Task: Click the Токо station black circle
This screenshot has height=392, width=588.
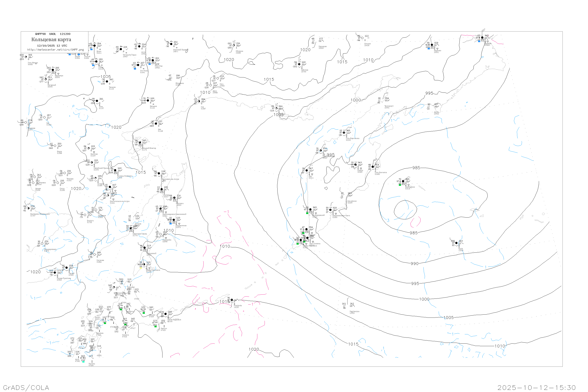Action: coord(97,101)
